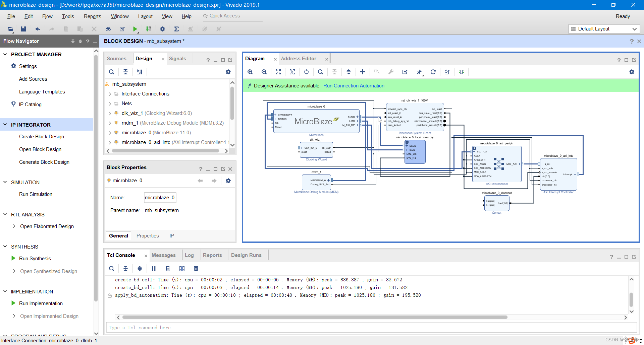Open Design panel settings gear

[228, 72]
